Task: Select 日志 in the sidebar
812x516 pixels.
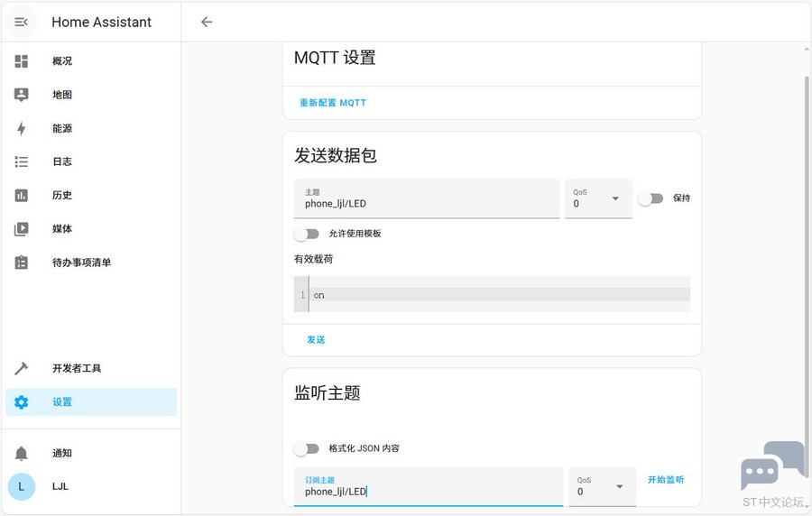Action: coord(62,161)
